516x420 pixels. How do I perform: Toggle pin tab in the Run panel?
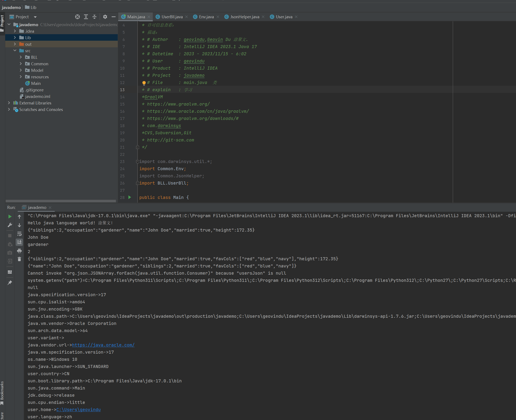(x=10, y=283)
